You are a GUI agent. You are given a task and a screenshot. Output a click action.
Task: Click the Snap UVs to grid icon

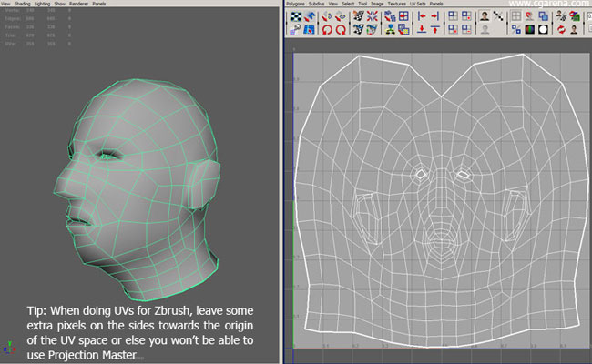coord(403,16)
